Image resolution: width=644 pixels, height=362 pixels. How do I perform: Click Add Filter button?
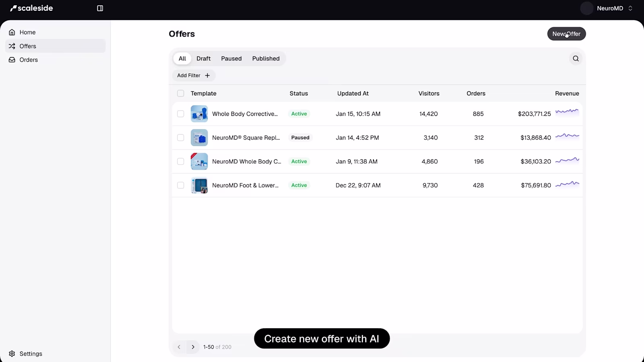tap(194, 75)
